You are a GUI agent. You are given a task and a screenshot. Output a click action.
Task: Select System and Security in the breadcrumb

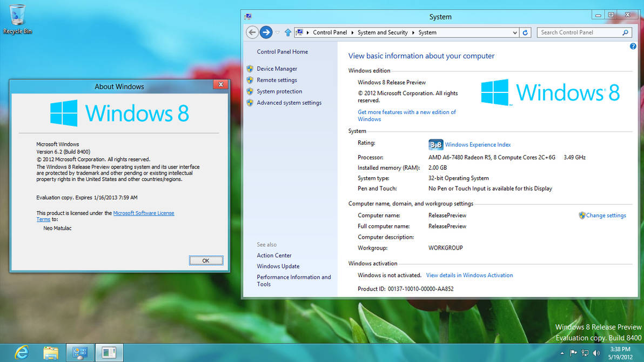click(x=383, y=32)
